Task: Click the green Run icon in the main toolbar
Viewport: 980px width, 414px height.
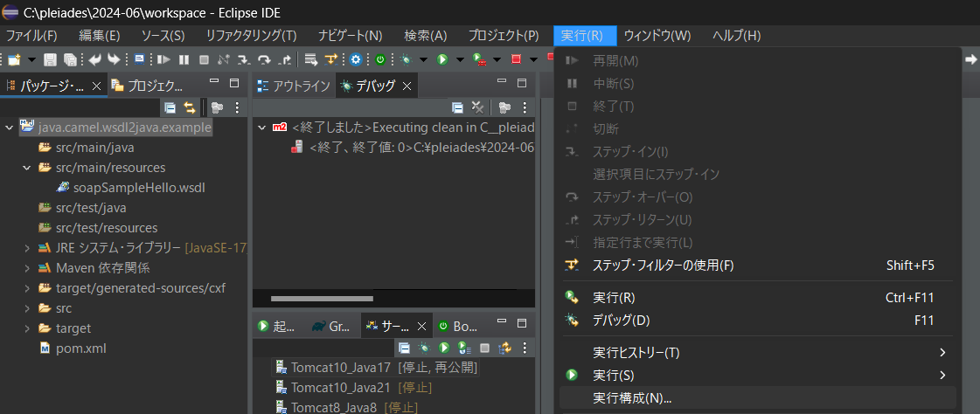Action: pos(442,59)
